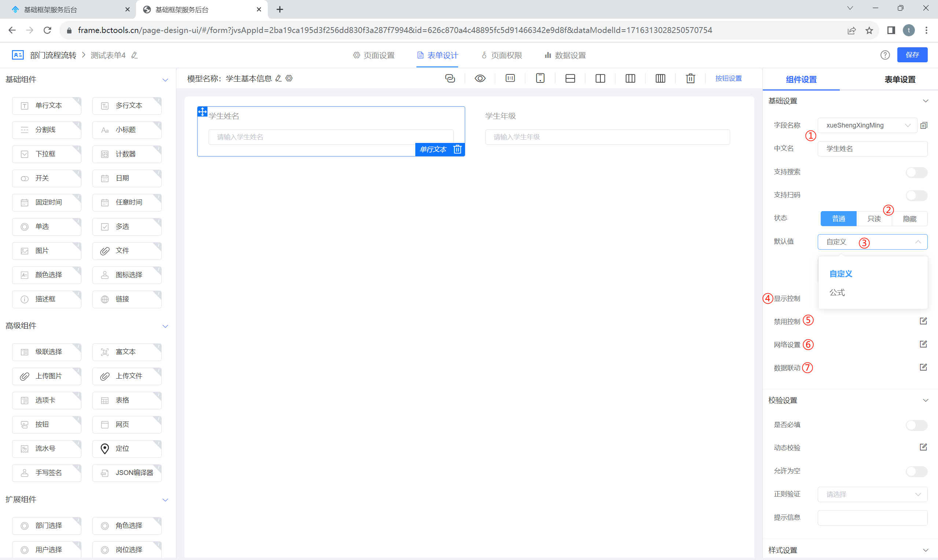Image resolution: width=938 pixels, height=560 pixels.
Task: Open the 正则验证 dropdown
Action: click(x=872, y=494)
